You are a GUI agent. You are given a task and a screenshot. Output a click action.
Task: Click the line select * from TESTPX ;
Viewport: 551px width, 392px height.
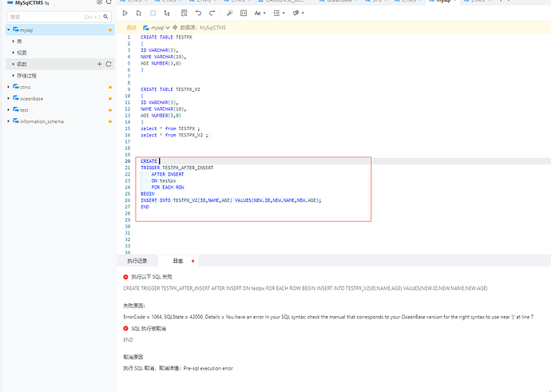pos(170,129)
